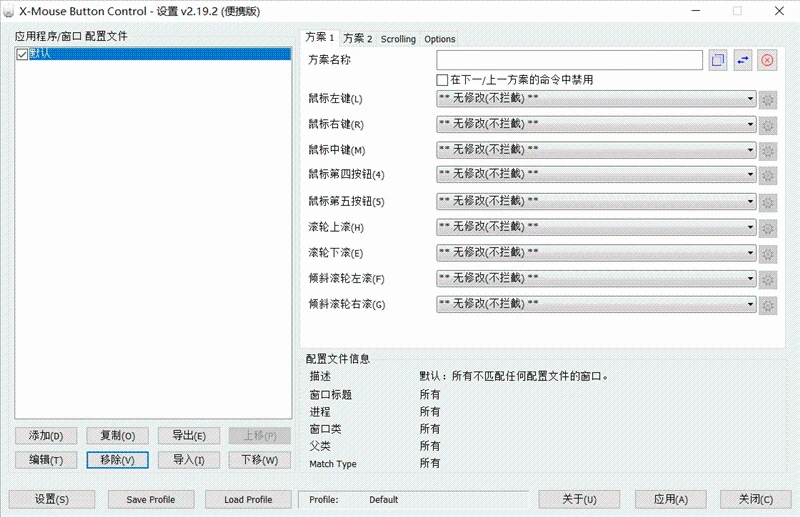Open the 倾斜滚轮左滚 action dropdown
The width and height of the screenshot is (800, 517).
pos(596,278)
